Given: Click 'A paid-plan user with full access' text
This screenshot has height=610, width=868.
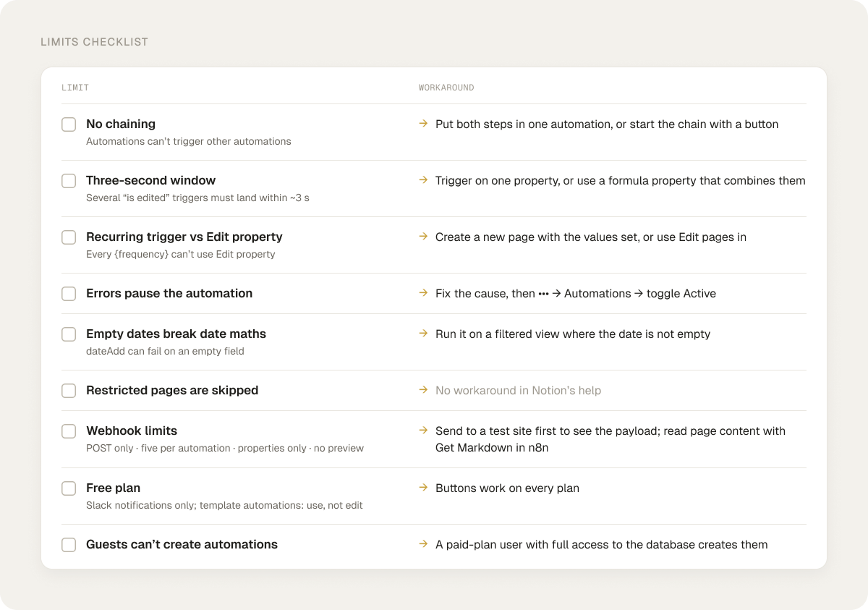Looking at the screenshot, I should click(602, 545).
